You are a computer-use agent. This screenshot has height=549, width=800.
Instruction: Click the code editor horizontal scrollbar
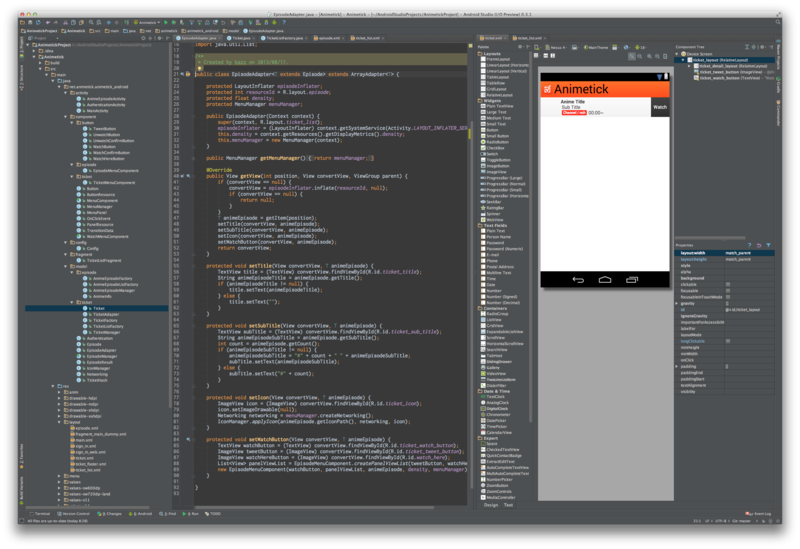314,508
